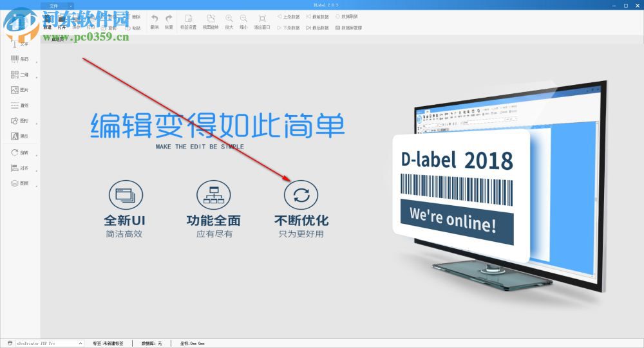
Task: Click the 复制 copy button
Action: 109,28
